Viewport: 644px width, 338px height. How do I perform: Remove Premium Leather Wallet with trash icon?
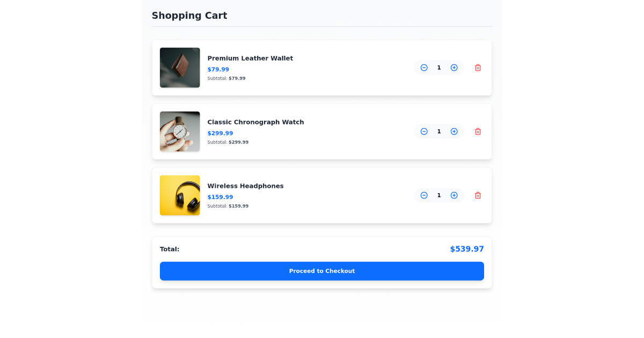tap(478, 68)
